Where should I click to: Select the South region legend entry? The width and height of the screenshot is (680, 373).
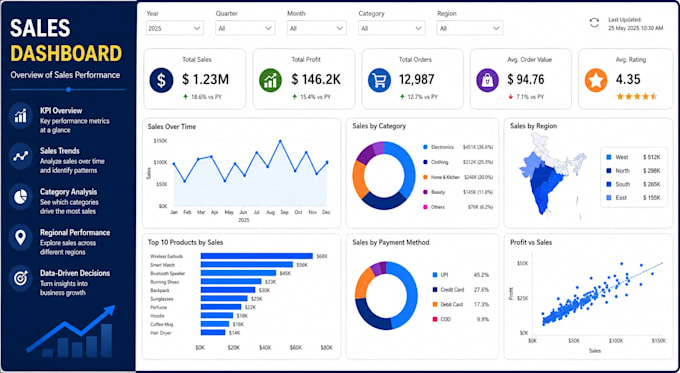[x=633, y=184]
